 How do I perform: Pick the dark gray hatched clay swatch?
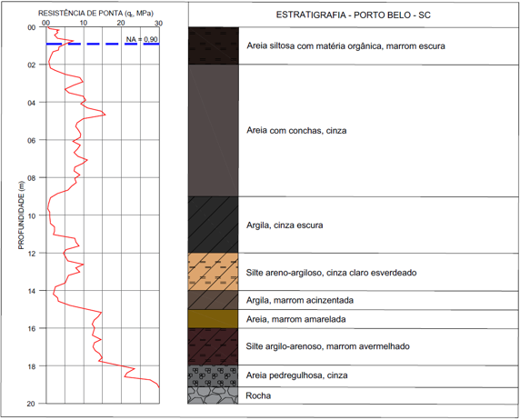click(x=214, y=225)
